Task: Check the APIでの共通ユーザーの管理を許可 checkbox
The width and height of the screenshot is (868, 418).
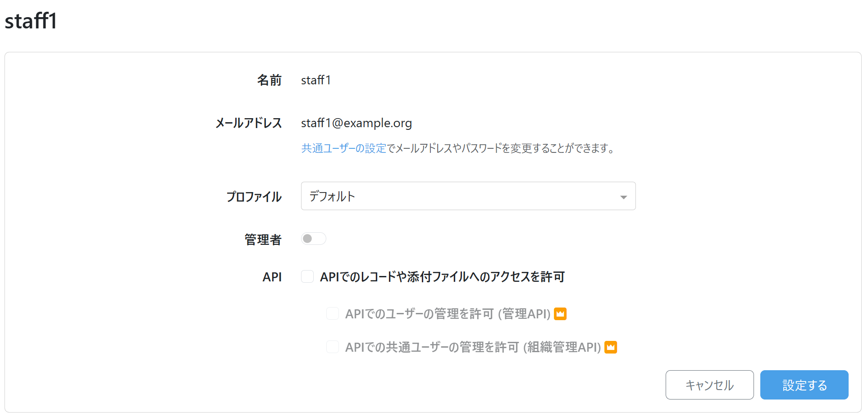Action: pyautogui.click(x=333, y=347)
